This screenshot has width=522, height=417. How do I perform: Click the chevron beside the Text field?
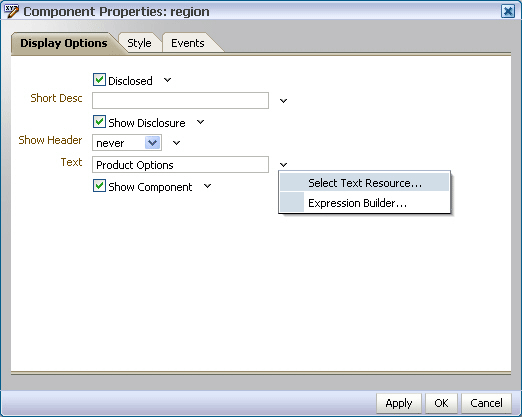pyautogui.click(x=283, y=165)
